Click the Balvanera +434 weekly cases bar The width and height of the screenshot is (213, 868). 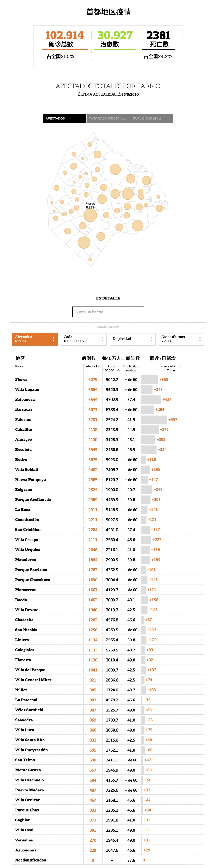tap(151, 399)
